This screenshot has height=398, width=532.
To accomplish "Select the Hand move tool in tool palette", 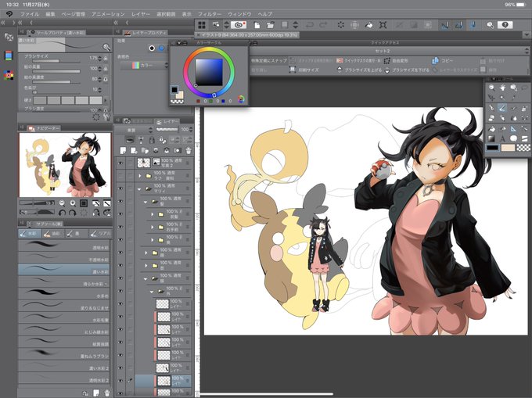I will pyautogui.click(x=502, y=88).
